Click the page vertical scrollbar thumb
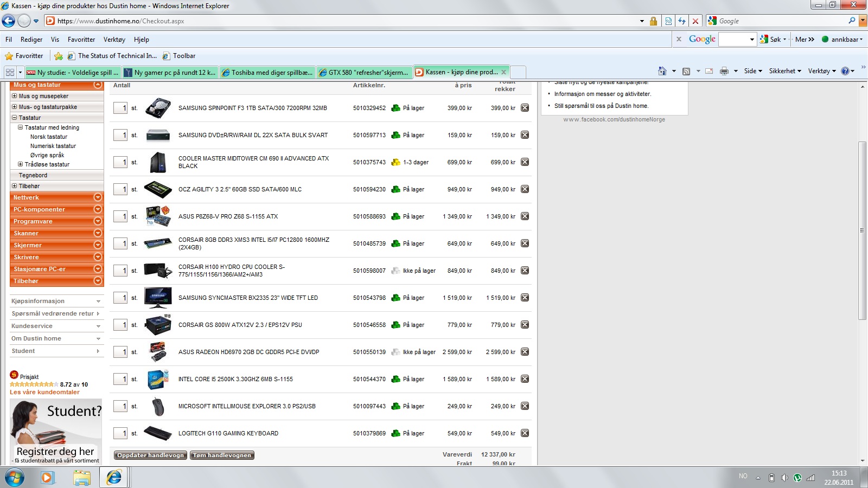The image size is (868, 488). pos(862,230)
